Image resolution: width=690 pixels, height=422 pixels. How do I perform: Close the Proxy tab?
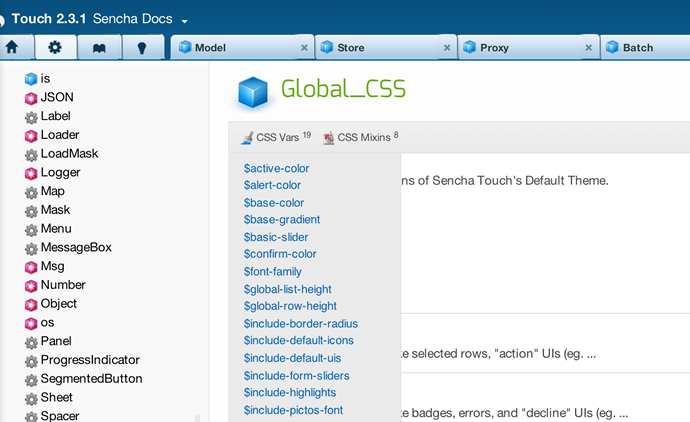tap(588, 48)
